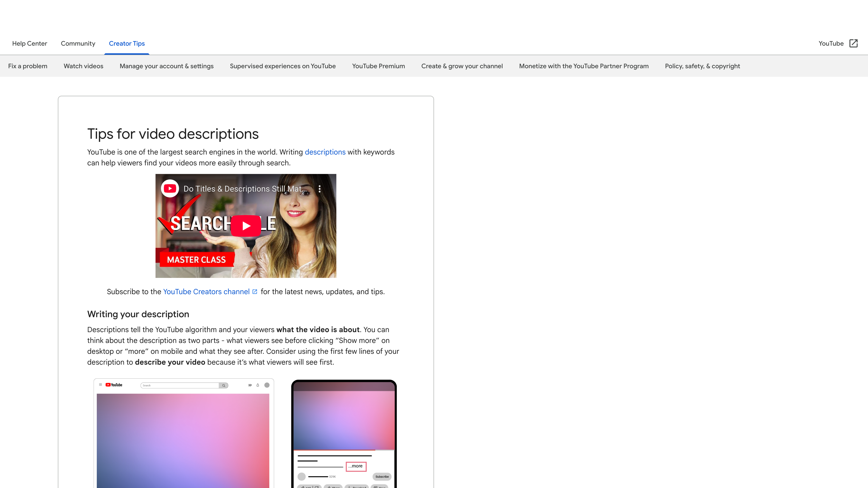The height and width of the screenshot is (488, 868).
Task: Click the external-link YouTube icon at top right
Action: 854,43
